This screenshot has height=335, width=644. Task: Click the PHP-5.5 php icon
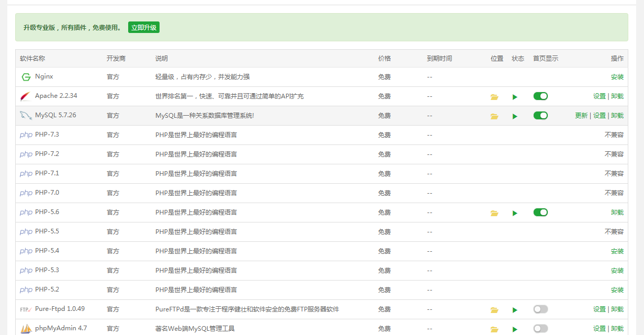(x=26, y=232)
